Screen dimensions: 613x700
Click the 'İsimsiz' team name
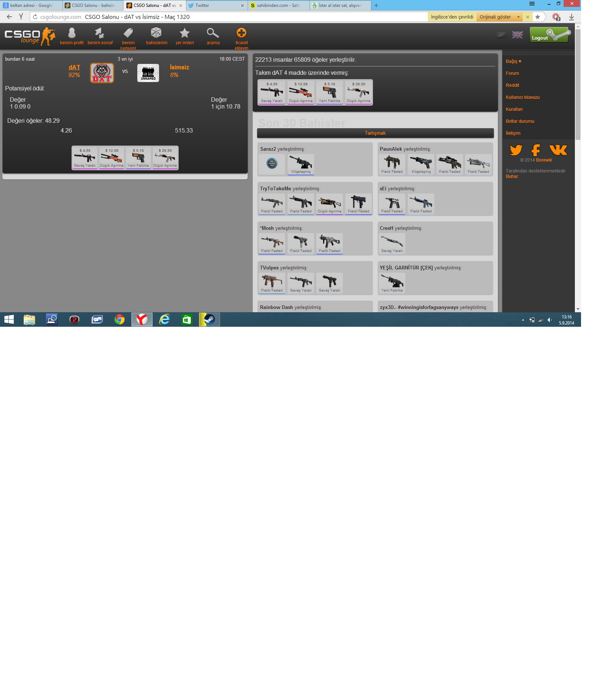[x=179, y=67]
